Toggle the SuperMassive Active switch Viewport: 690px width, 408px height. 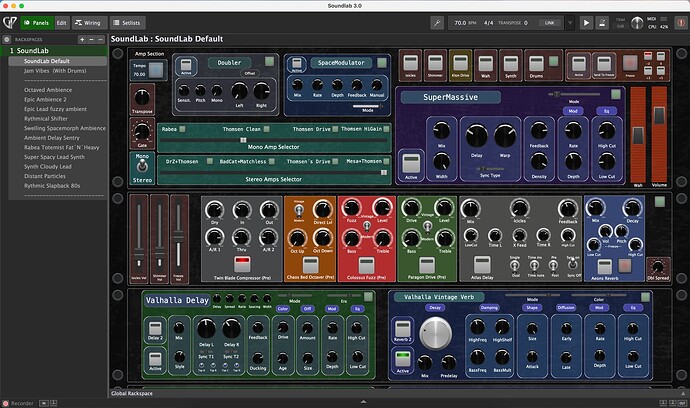pyautogui.click(x=411, y=164)
